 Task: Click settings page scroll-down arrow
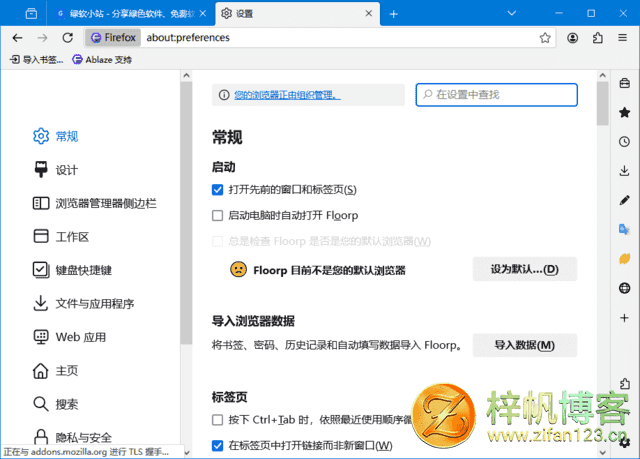pyautogui.click(x=602, y=452)
